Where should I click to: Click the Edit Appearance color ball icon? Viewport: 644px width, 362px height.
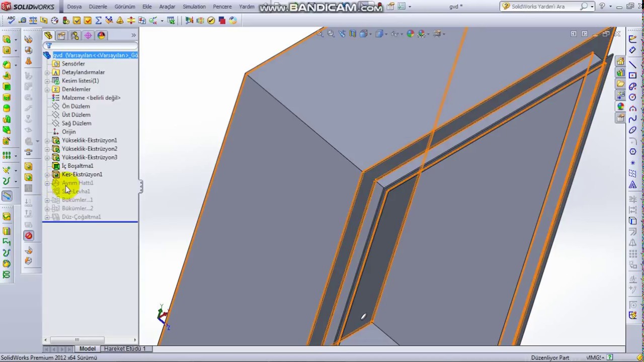point(410,34)
